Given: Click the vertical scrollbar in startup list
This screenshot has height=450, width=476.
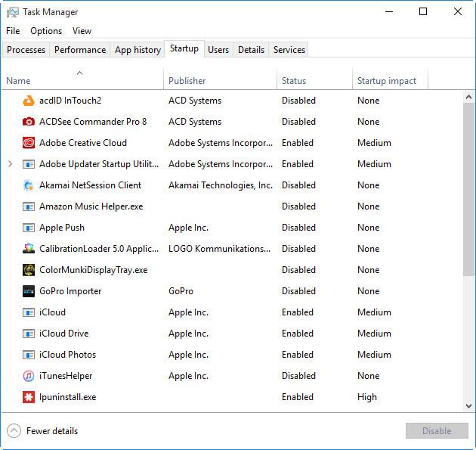Looking at the screenshot, I should 469,189.
